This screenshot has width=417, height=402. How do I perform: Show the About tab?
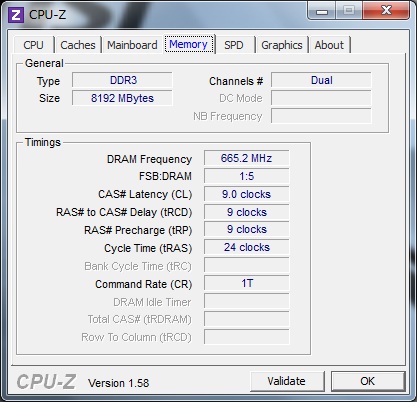point(329,45)
